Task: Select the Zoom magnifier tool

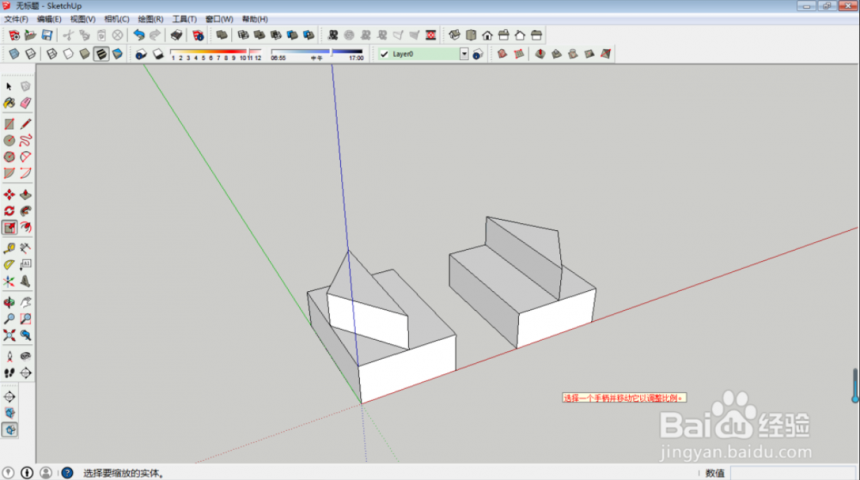Action: click(x=9, y=319)
